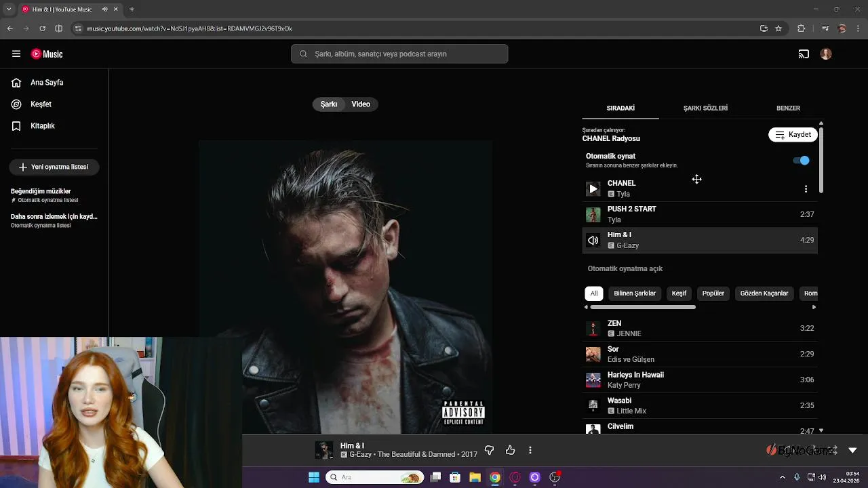
Task: Open Chrome tab search dropdown
Action: click(9, 9)
